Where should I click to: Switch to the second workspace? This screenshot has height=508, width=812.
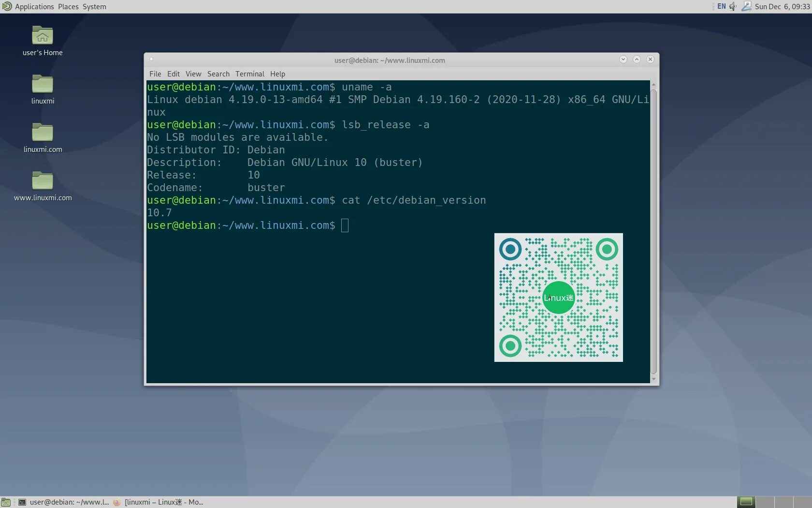click(x=765, y=502)
